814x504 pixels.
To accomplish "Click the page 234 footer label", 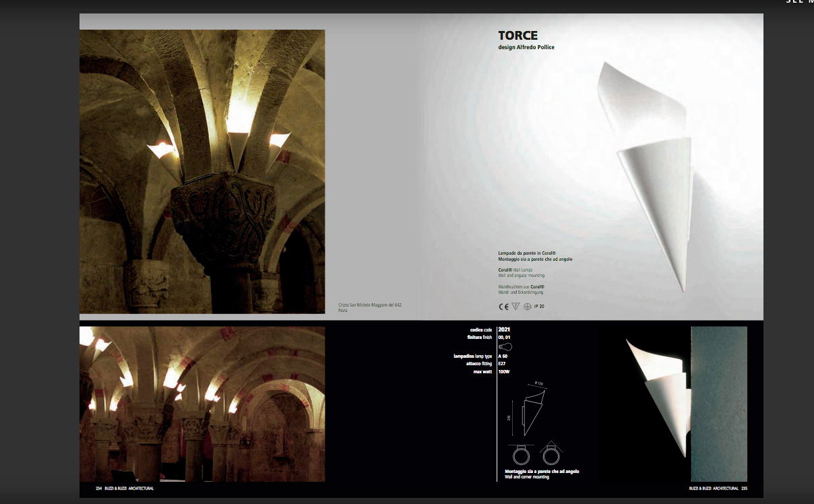I will [x=125, y=488].
